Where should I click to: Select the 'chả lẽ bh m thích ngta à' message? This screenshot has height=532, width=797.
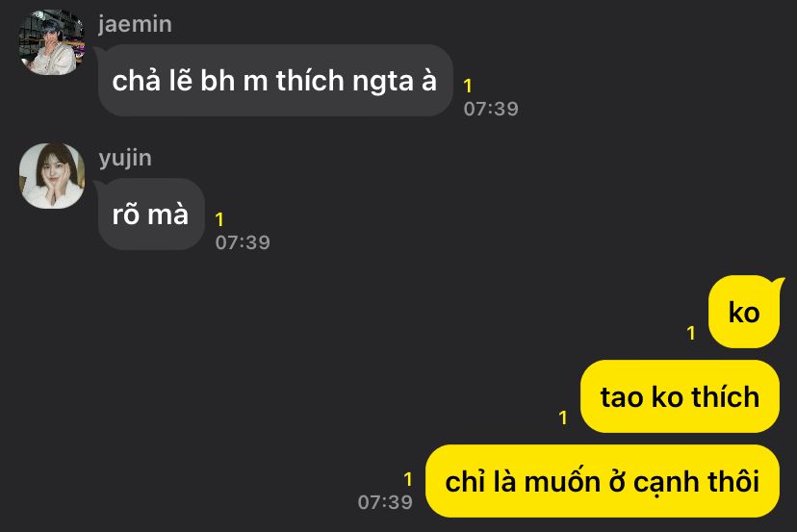[275, 80]
